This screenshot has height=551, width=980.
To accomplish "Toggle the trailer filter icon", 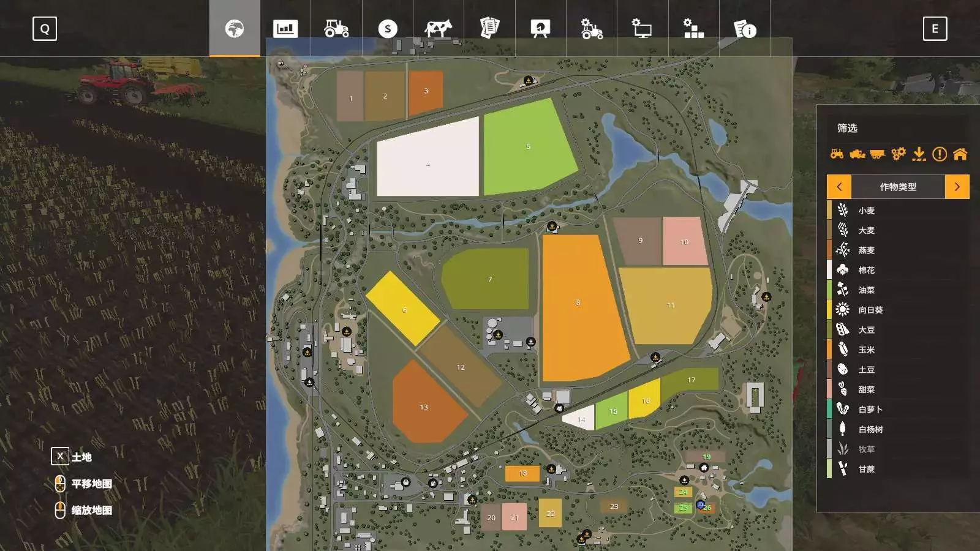I will [x=878, y=154].
